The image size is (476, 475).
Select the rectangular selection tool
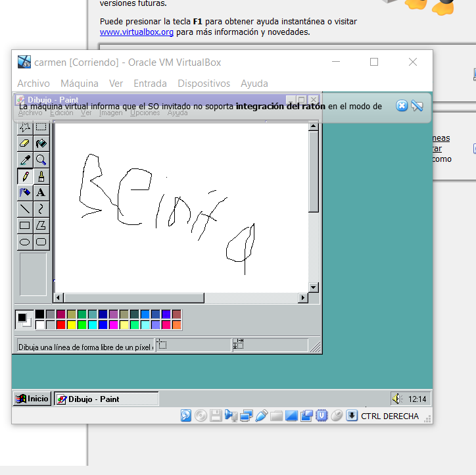tap(41, 127)
